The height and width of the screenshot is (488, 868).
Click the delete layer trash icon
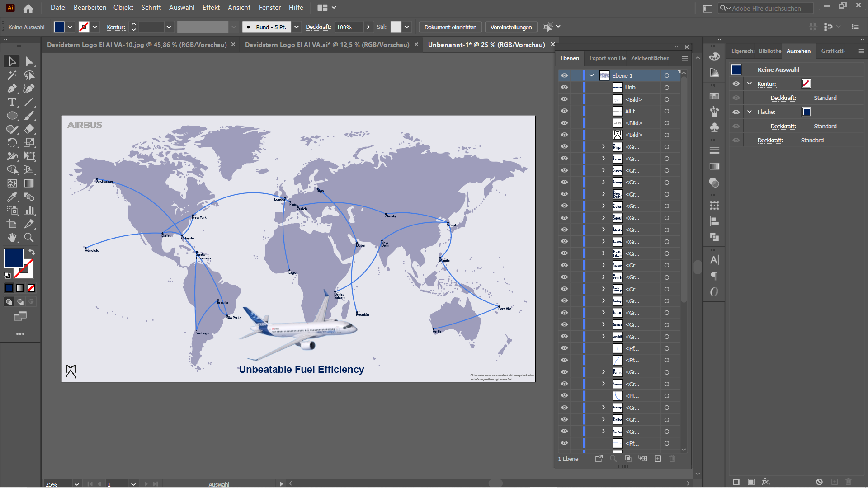[x=672, y=459]
